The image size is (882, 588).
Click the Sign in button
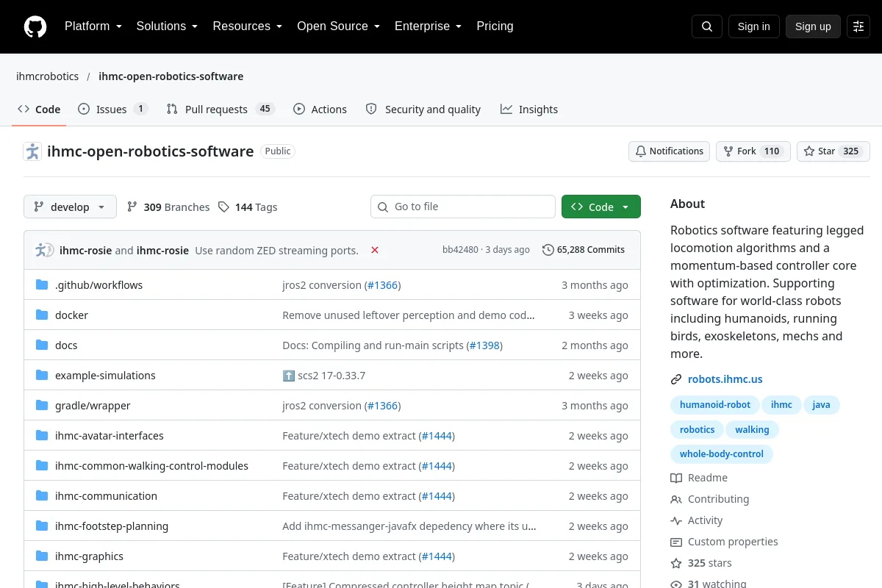(754, 26)
